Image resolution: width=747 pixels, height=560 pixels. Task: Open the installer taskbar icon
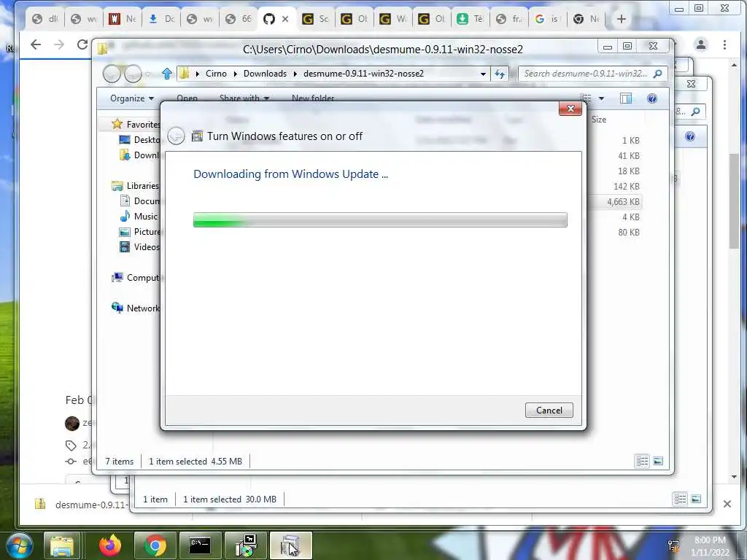tap(246, 545)
